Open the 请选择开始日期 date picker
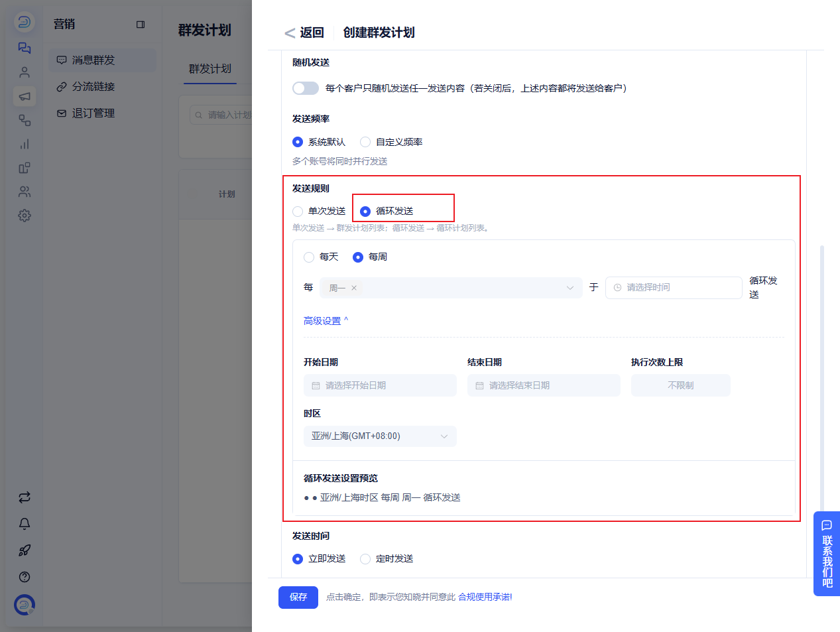The image size is (840, 632). click(380, 385)
